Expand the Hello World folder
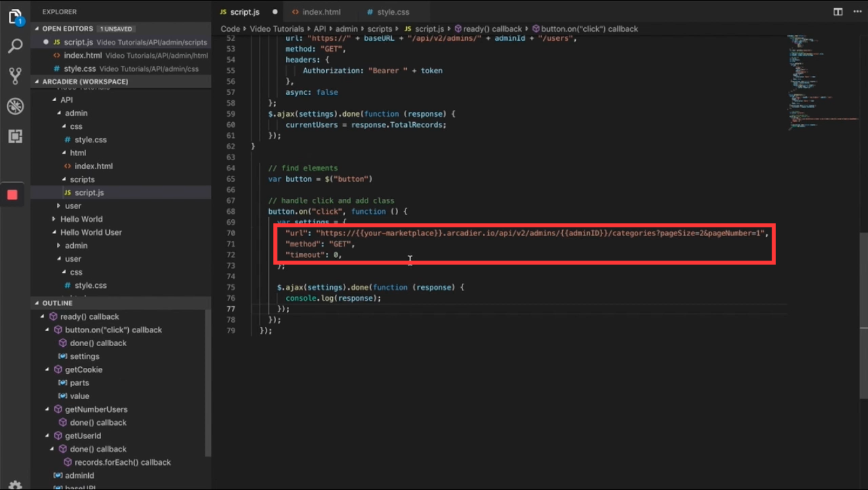The width and height of the screenshot is (868, 490). click(54, 219)
